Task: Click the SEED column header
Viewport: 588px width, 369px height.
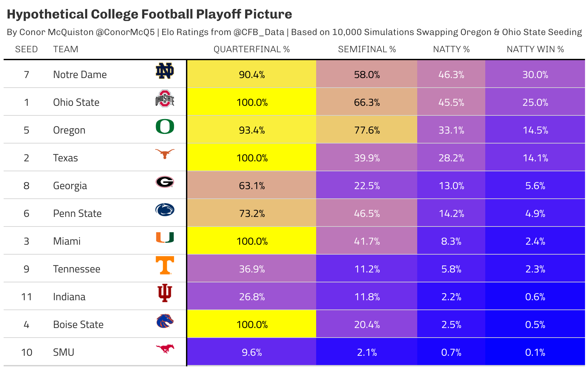Action: point(26,49)
